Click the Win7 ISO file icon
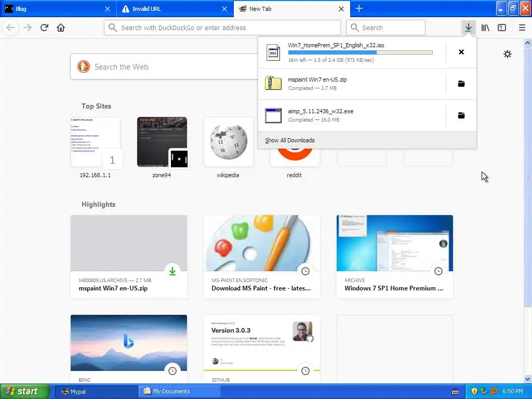 (x=273, y=52)
